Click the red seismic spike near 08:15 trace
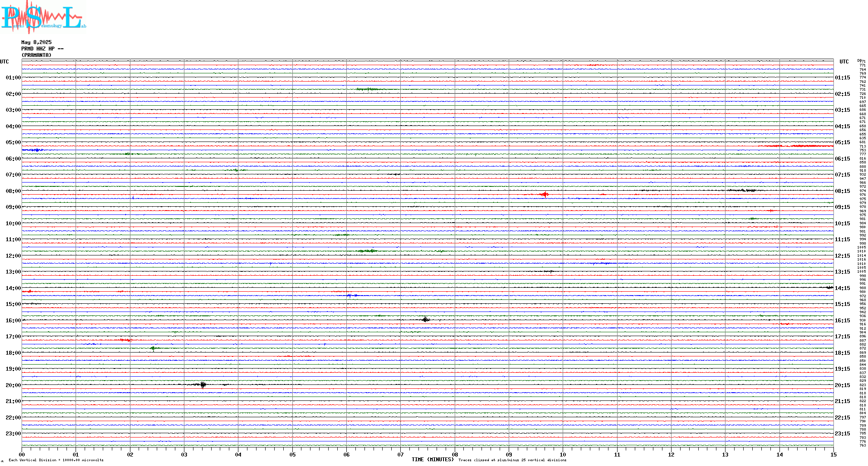The height and width of the screenshot is (466, 868). click(545, 195)
